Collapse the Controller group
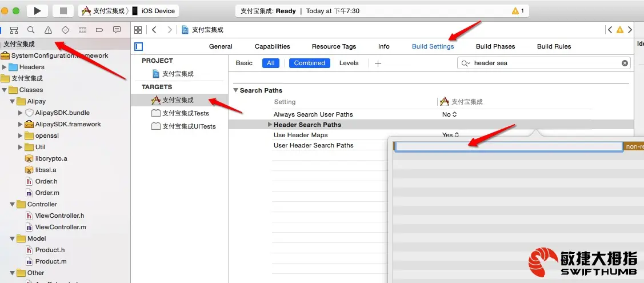The height and width of the screenshot is (283, 644). 13,204
